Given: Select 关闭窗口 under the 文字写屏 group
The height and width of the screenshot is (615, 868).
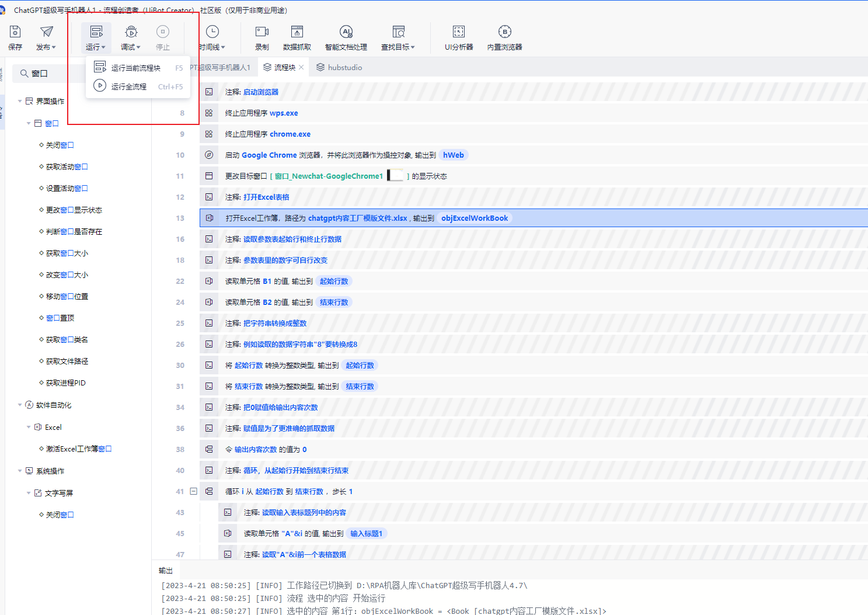Looking at the screenshot, I should [x=60, y=515].
